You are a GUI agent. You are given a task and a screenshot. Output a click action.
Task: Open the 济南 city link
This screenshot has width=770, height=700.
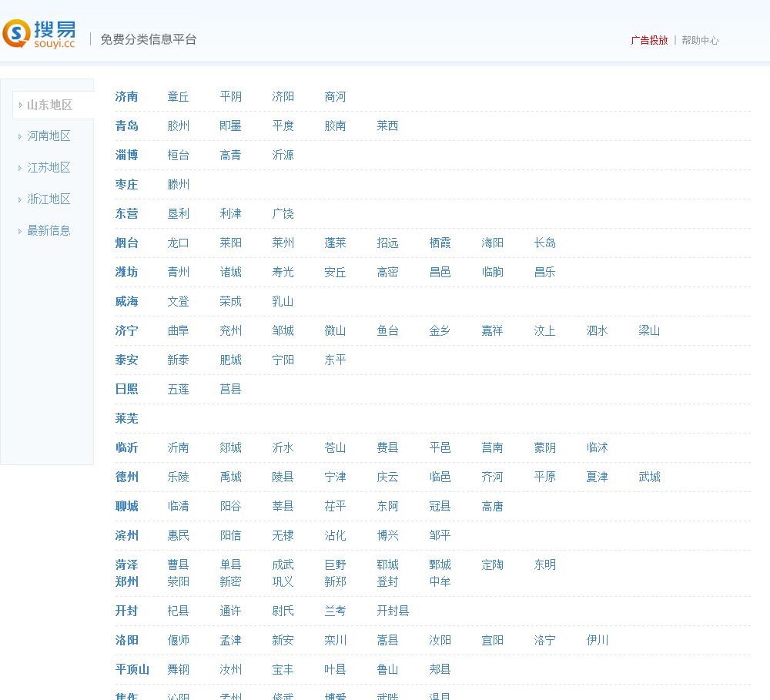point(127,97)
